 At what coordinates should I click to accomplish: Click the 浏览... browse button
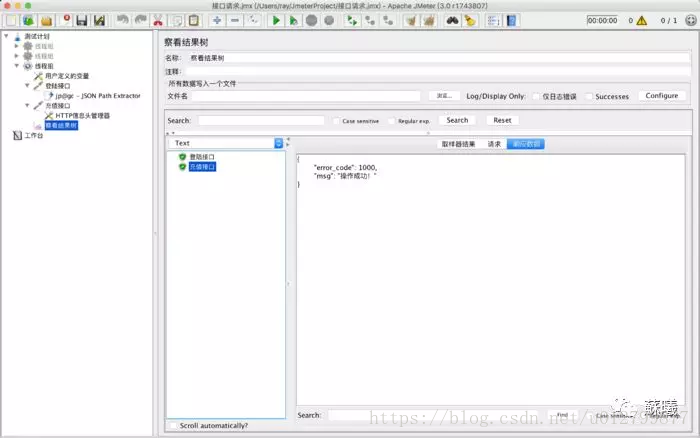pyautogui.click(x=444, y=96)
